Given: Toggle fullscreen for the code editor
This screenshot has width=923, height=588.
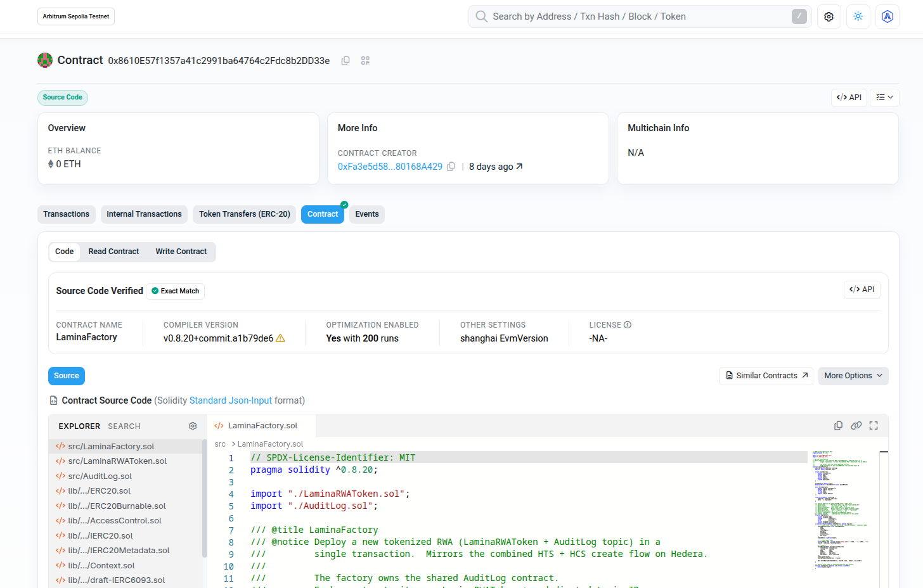Looking at the screenshot, I should tap(874, 426).
